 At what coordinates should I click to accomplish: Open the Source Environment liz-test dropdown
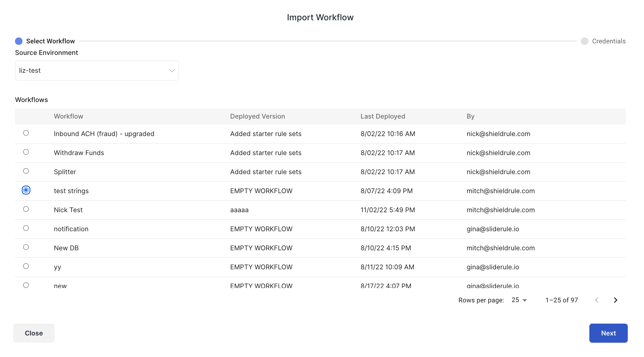97,71
